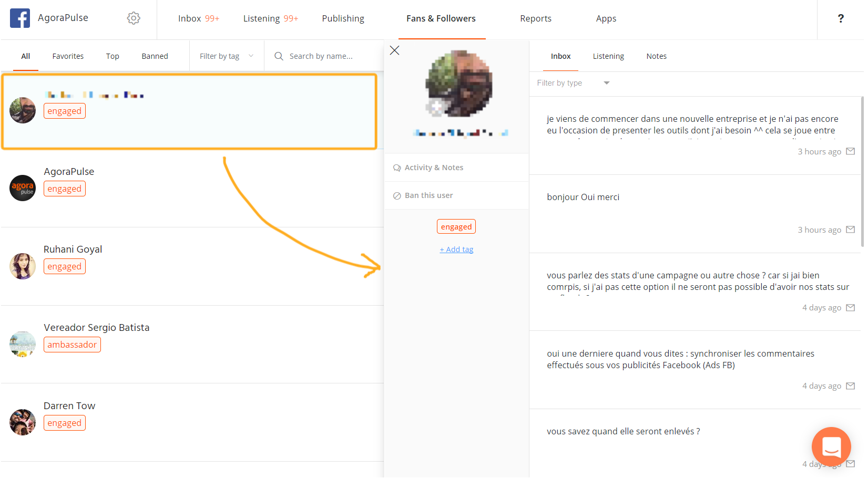
Task: Click ambassador tag on Vereador Sergio Batista
Action: pos(72,345)
